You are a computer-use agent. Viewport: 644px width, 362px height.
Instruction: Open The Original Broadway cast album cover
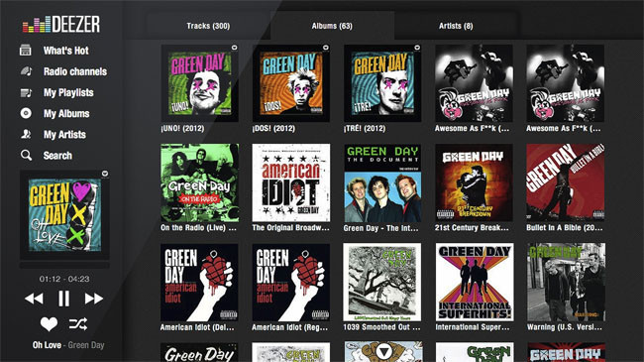[290, 182]
